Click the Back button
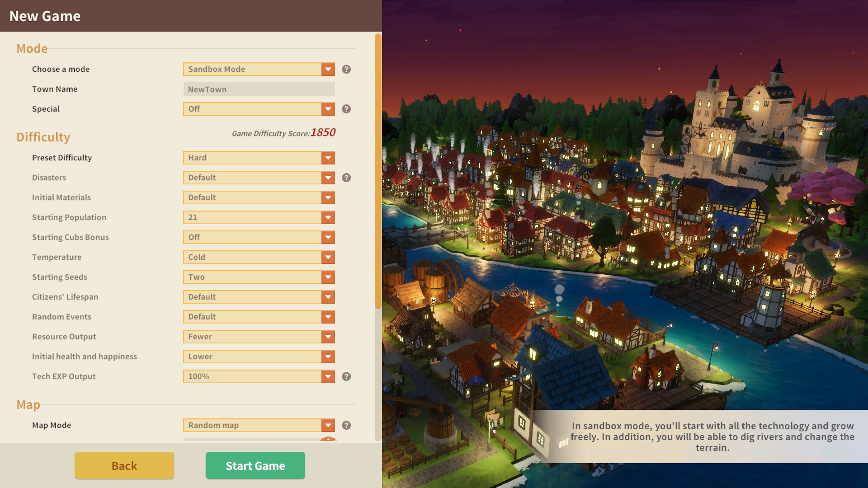Viewport: 868px width, 488px height. point(125,465)
